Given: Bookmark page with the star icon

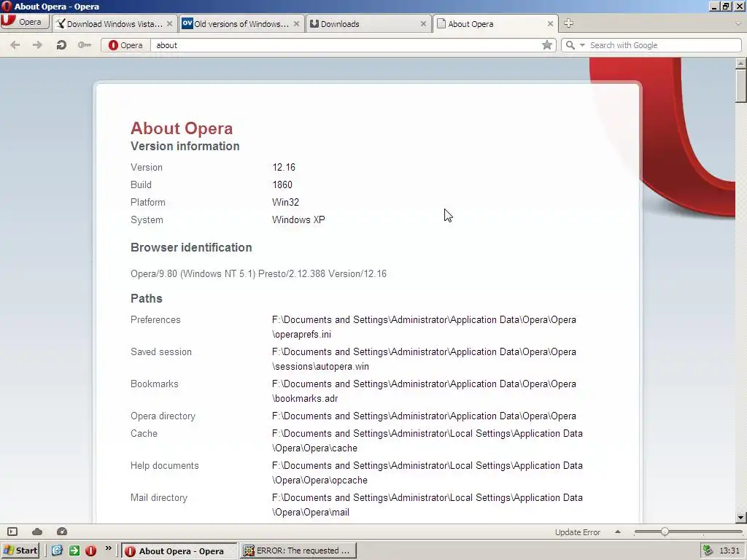Looking at the screenshot, I should pyautogui.click(x=547, y=45).
